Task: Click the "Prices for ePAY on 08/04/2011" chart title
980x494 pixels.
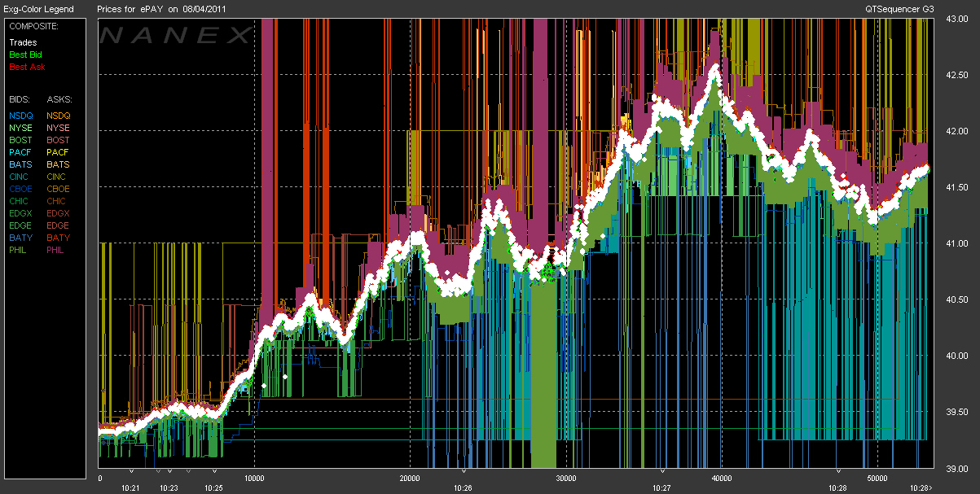Action: click(161, 9)
